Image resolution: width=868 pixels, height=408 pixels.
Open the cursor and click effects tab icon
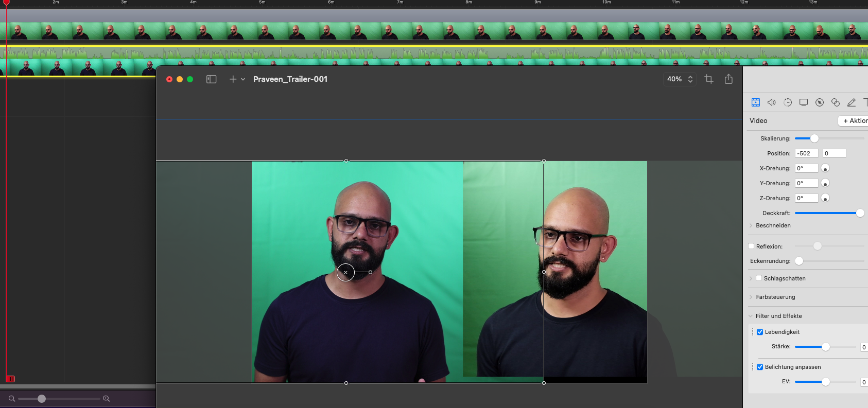pyautogui.click(x=820, y=102)
